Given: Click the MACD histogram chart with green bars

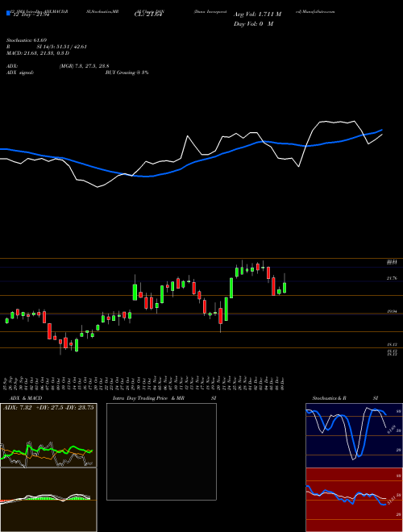Looking at the screenshot, I should 48,500.
